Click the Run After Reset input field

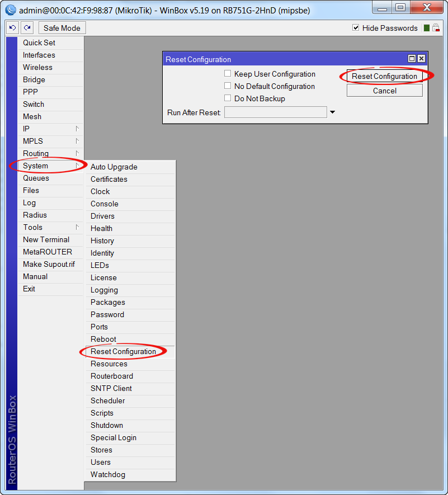coord(275,112)
